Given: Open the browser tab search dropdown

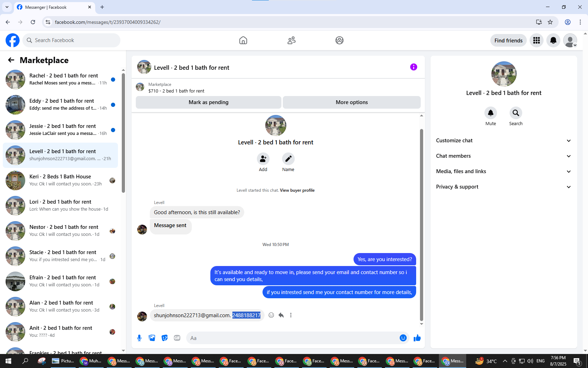Looking at the screenshot, I should point(7,7).
